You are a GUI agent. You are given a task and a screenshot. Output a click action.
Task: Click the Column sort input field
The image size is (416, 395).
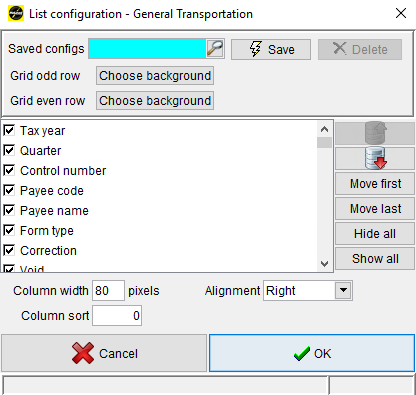[x=117, y=315]
